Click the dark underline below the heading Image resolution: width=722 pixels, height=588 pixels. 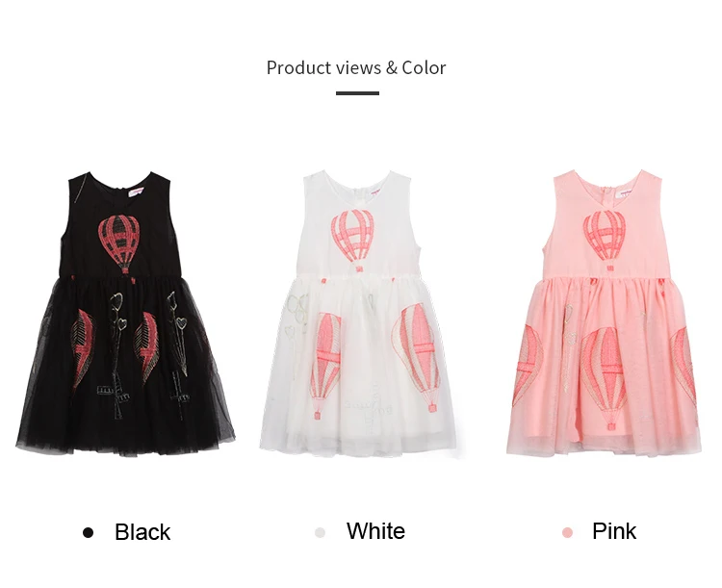point(357,93)
